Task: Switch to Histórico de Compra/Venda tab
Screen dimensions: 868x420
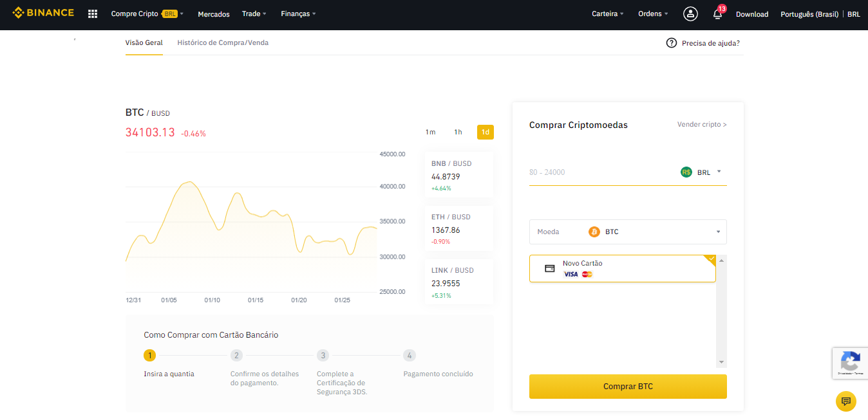Action: 223,42
